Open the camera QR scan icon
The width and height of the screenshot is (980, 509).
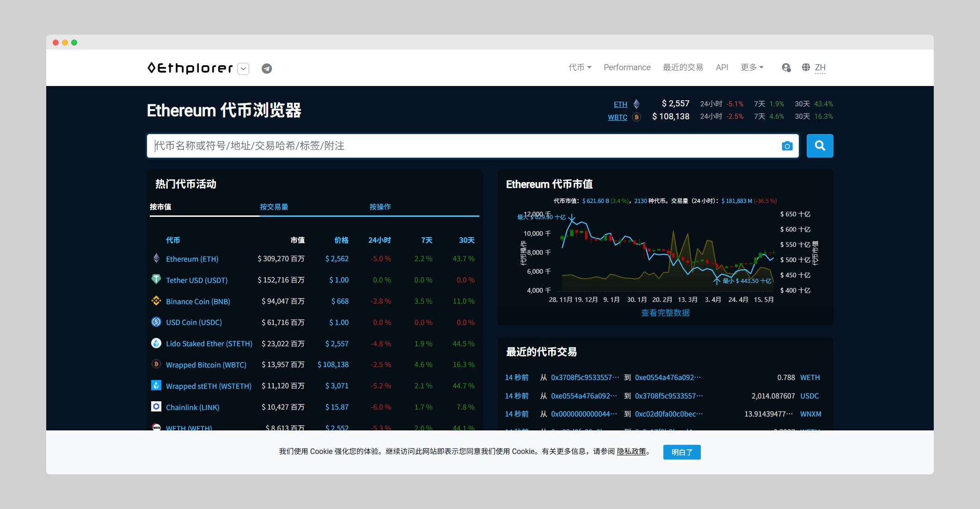pos(787,146)
